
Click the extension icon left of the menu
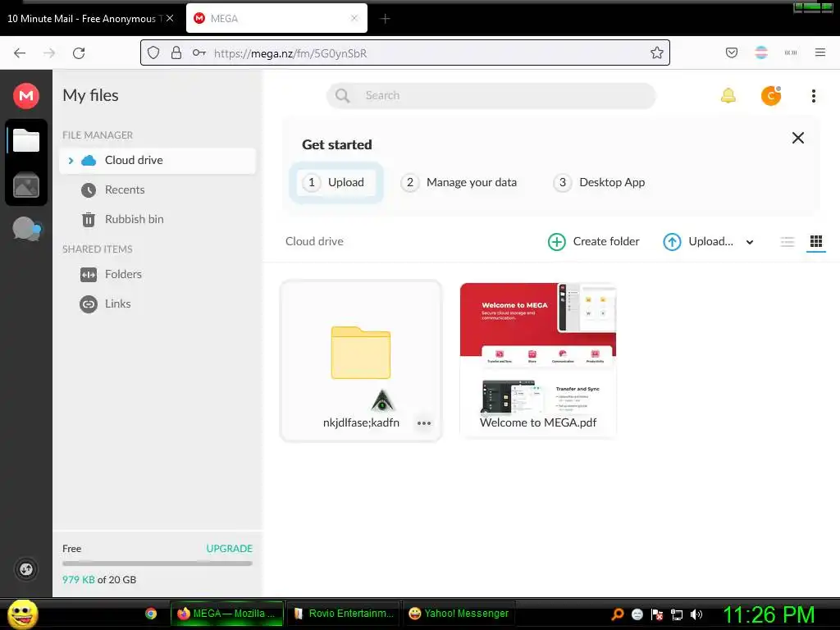(791, 53)
